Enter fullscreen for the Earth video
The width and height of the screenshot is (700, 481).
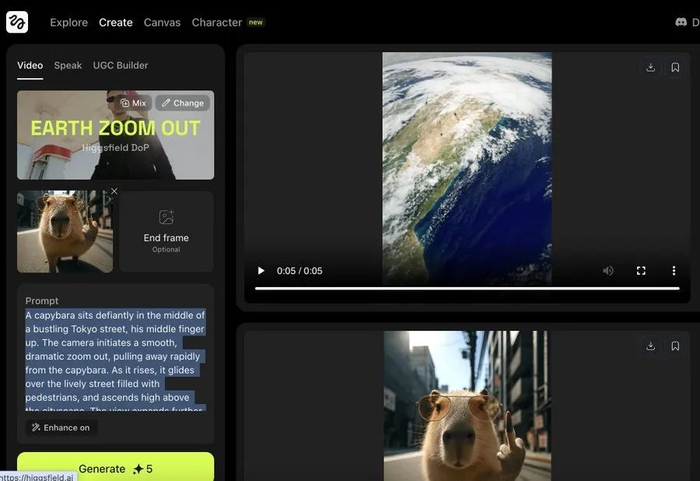pyautogui.click(x=641, y=271)
